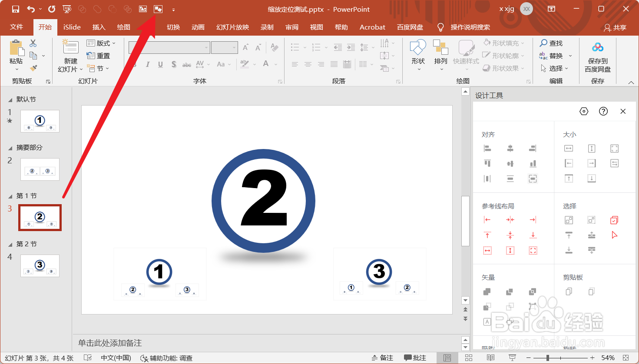Collapse the ribbon with the caret arrow
This screenshot has width=639, height=364.
(631, 82)
